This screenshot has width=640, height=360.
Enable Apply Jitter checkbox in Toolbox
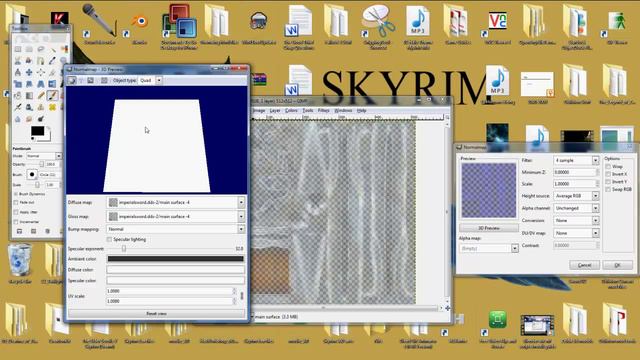click(16, 212)
